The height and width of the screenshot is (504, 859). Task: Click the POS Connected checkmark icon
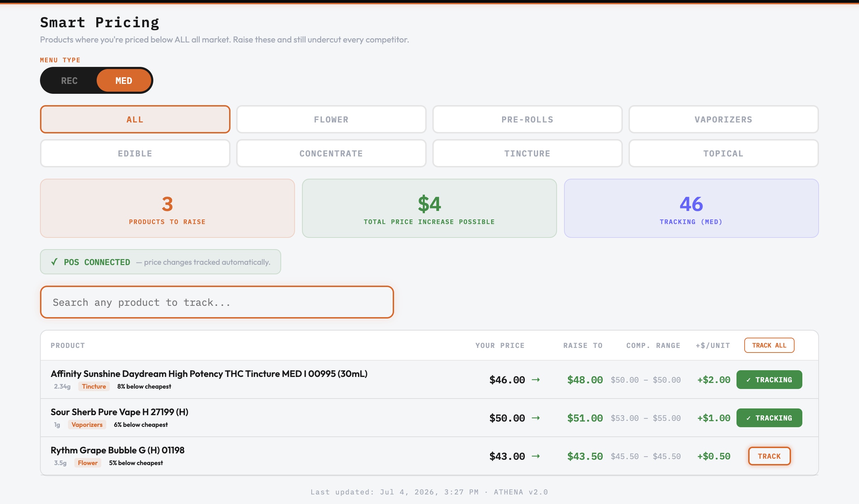coord(54,262)
